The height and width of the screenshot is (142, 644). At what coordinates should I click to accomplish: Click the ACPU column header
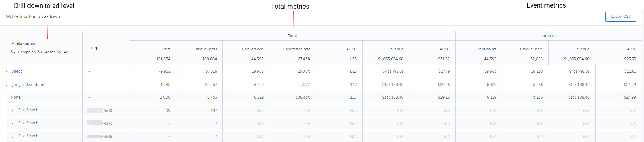[351, 49]
